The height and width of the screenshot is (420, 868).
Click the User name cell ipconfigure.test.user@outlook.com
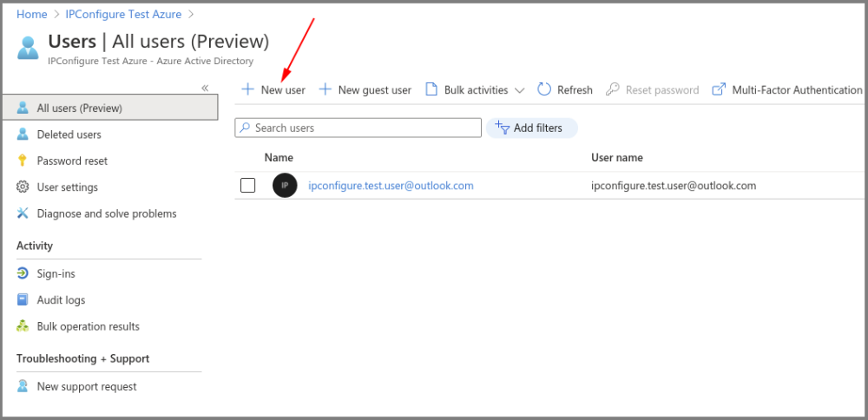coord(674,186)
